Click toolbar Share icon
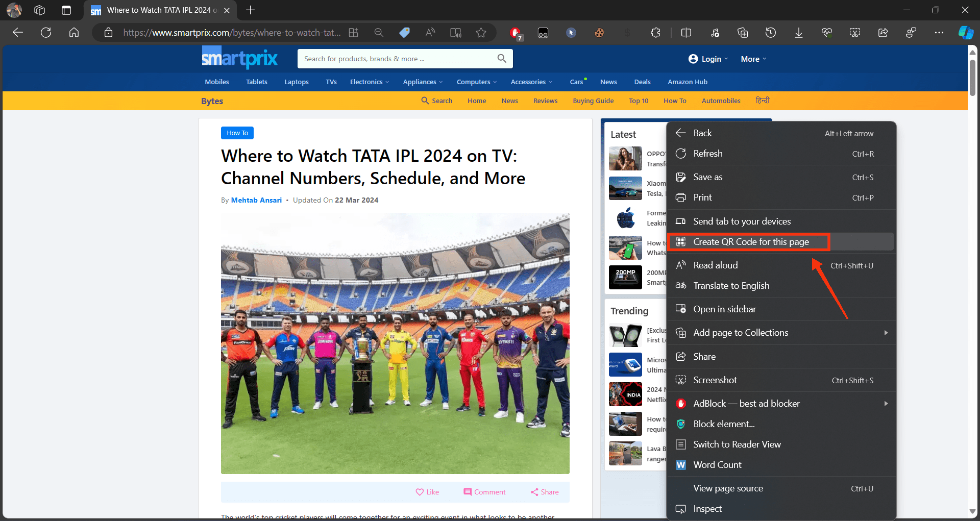980x521 pixels. point(883,33)
